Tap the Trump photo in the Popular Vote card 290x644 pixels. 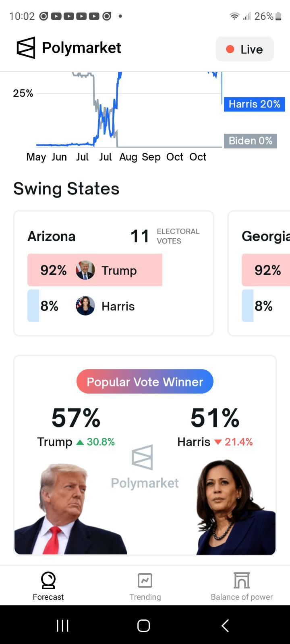point(71,509)
